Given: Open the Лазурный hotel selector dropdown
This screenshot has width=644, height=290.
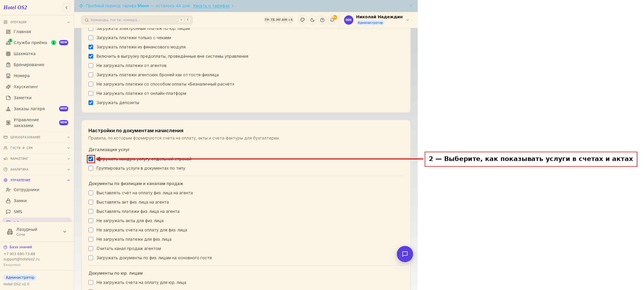Looking at the screenshot, I should click(37, 232).
